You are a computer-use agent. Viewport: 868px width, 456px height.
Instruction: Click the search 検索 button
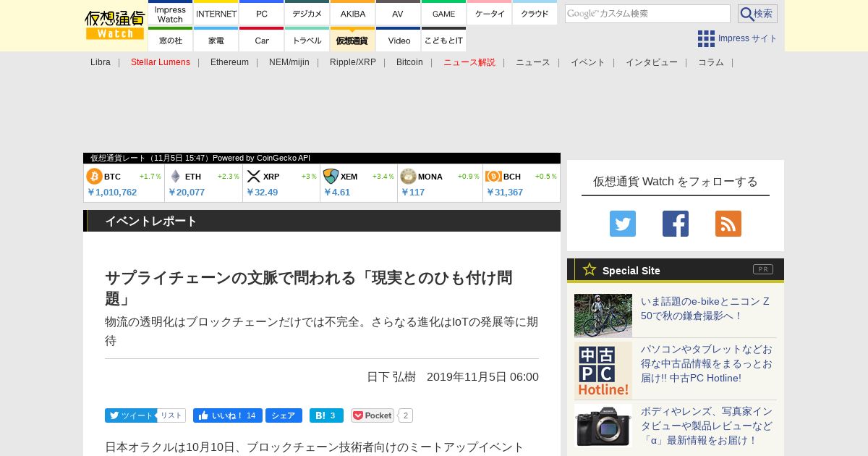[757, 14]
